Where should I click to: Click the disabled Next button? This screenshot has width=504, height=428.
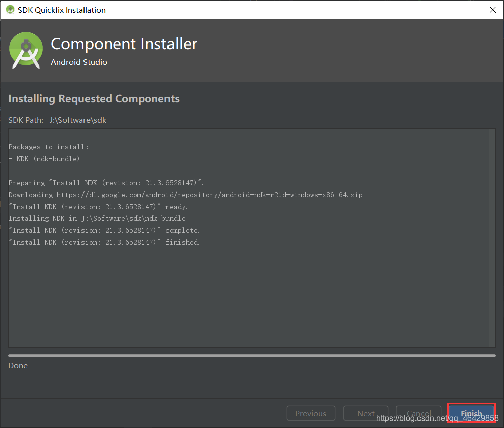point(366,413)
